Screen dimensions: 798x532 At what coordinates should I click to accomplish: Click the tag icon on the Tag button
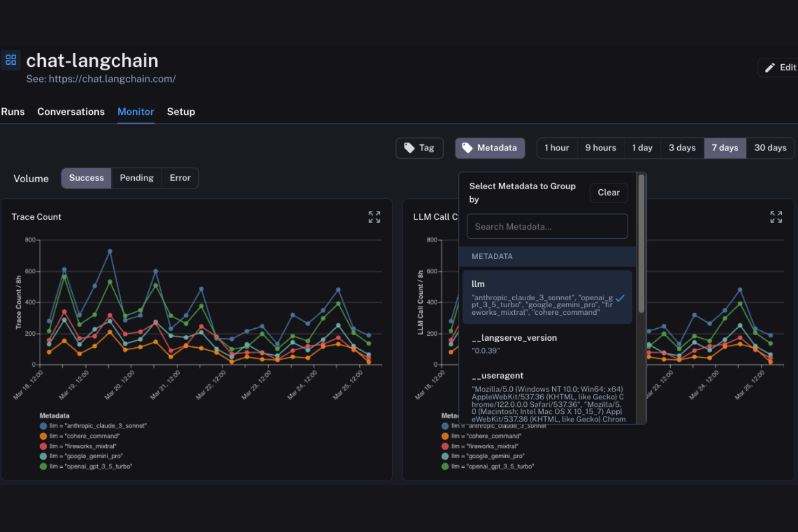pyautogui.click(x=409, y=148)
